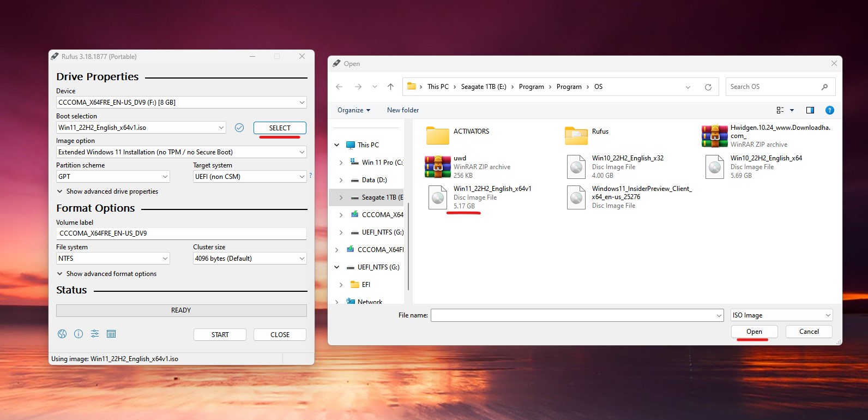This screenshot has width=868, height=420.
Task: Refresh the OS folder listing
Action: click(708, 87)
